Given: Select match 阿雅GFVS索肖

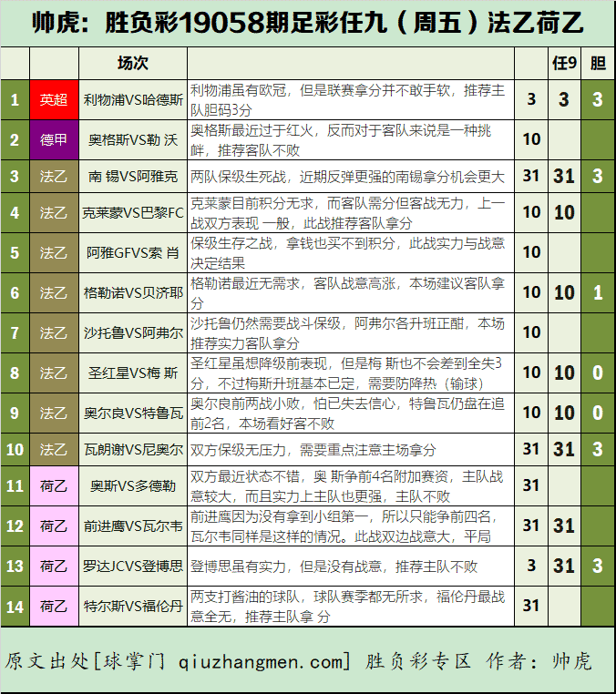Looking at the screenshot, I should click(133, 252).
